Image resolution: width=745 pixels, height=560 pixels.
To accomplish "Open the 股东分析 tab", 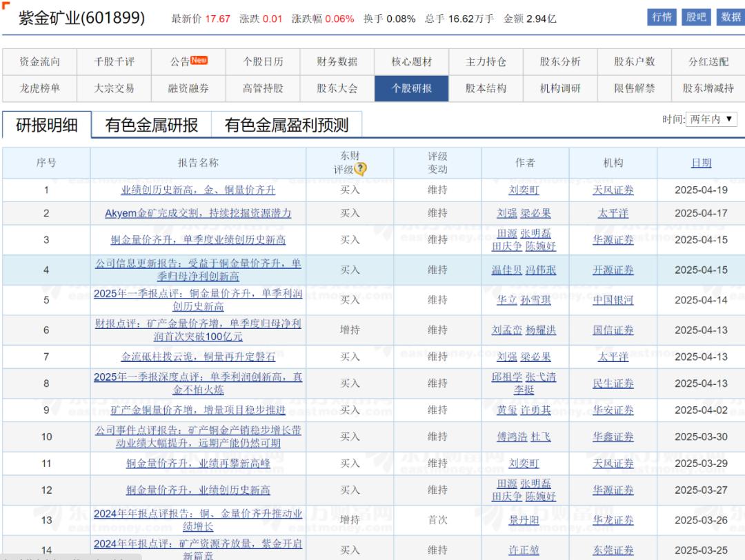I will tap(560, 62).
